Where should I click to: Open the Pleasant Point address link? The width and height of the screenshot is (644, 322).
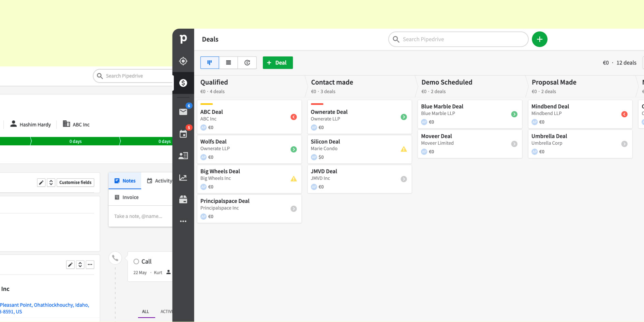(x=44, y=308)
